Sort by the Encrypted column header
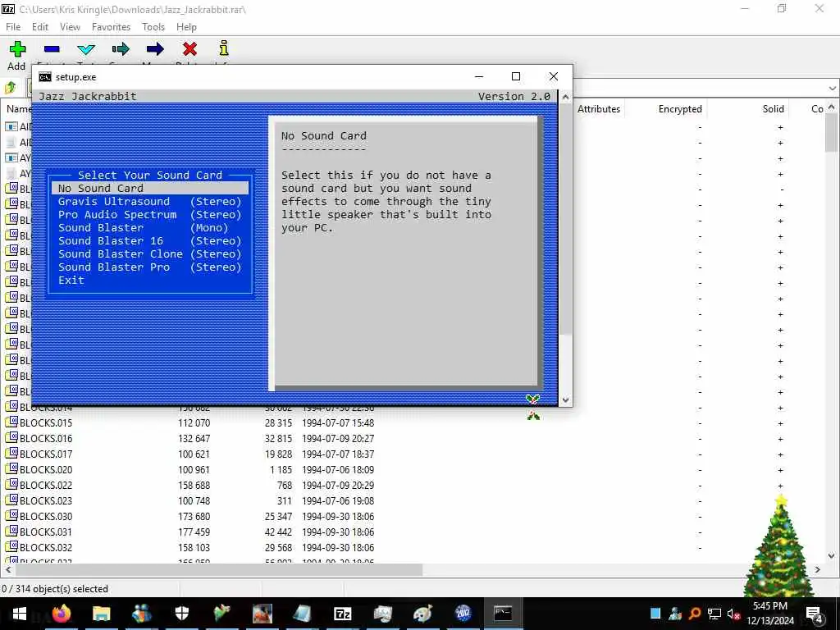840x630 pixels. point(680,109)
